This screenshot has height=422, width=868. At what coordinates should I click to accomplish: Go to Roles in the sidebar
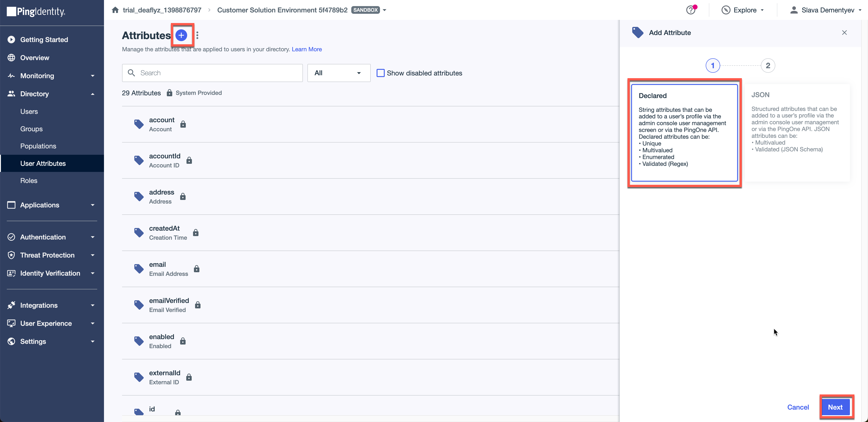click(x=29, y=181)
